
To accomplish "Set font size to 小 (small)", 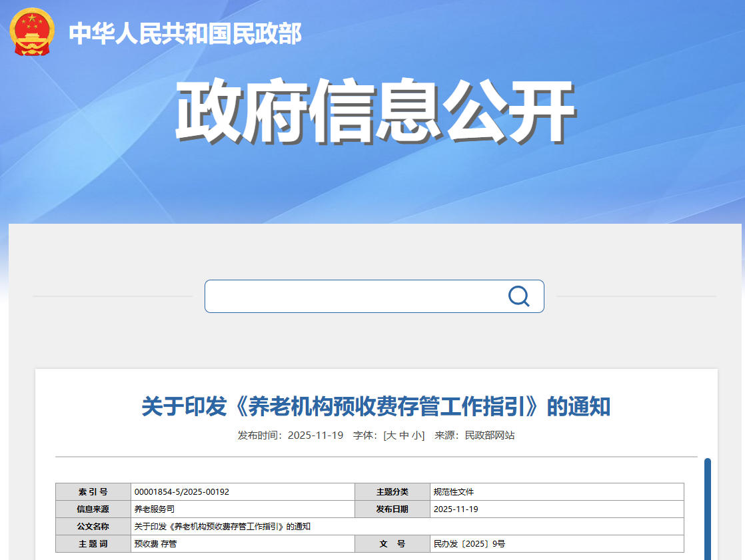I will 416,435.
